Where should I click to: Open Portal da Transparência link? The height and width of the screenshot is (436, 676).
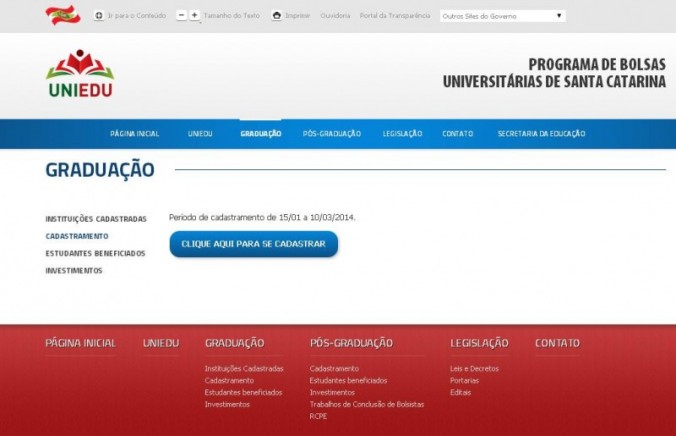[x=395, y=16]
